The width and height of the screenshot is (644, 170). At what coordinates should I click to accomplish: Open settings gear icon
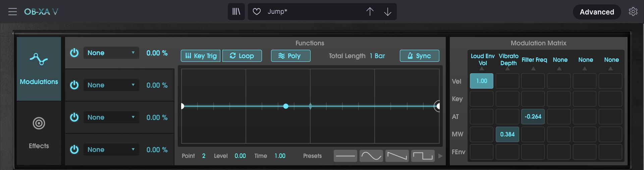[633, 12]
